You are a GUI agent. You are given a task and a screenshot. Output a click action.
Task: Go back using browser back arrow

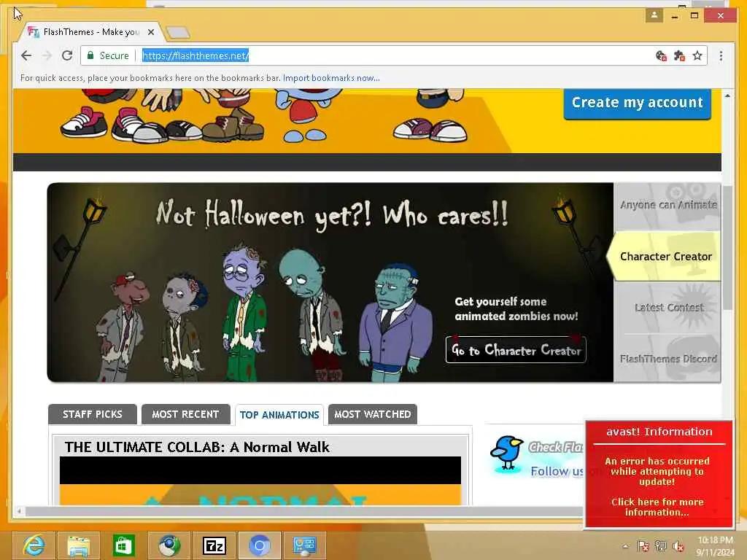pos(26,55)
